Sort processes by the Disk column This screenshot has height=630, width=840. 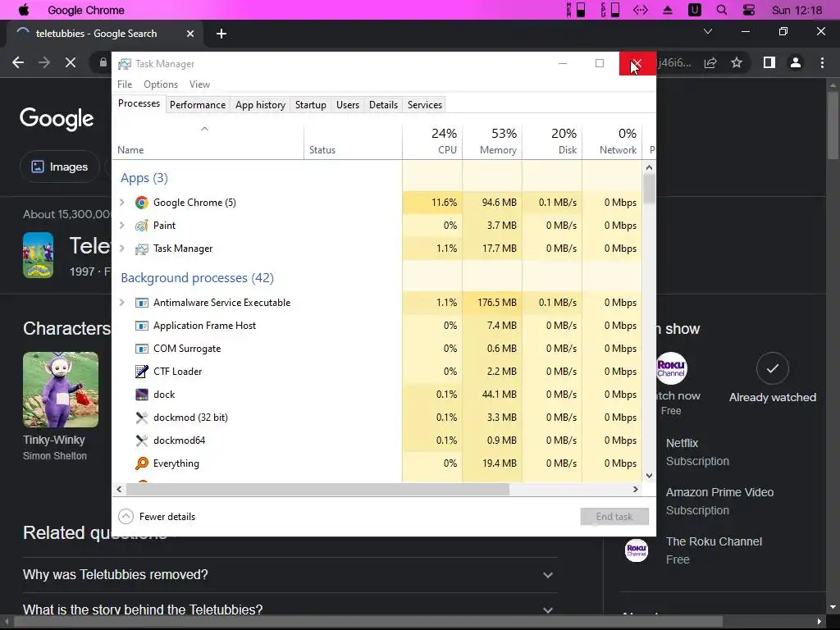click(x=552, y=141)
